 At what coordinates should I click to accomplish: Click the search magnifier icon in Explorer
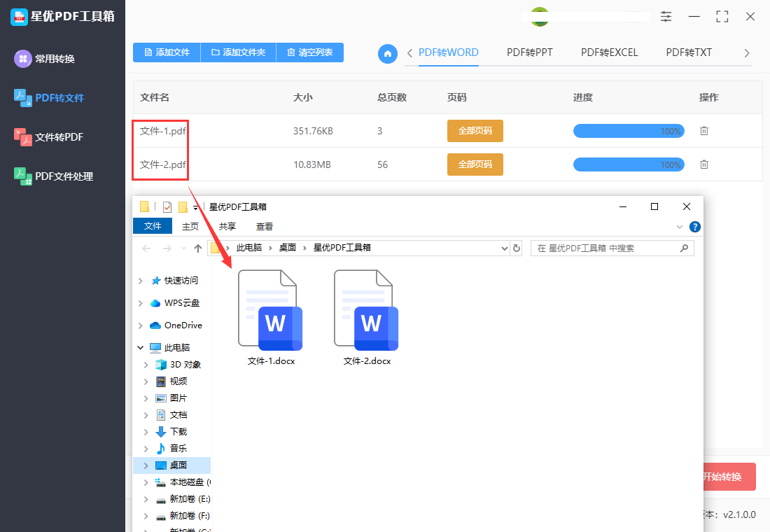684,248
